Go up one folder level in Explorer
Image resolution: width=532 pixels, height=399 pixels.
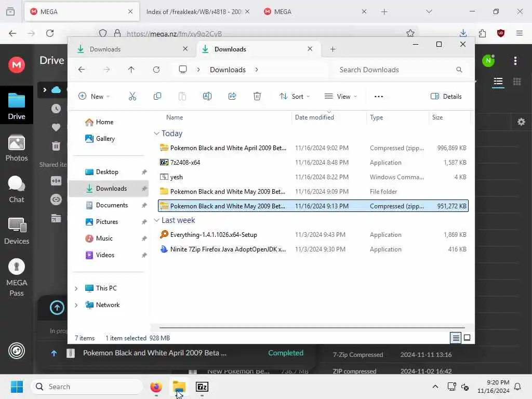click(x=131, y=70)
